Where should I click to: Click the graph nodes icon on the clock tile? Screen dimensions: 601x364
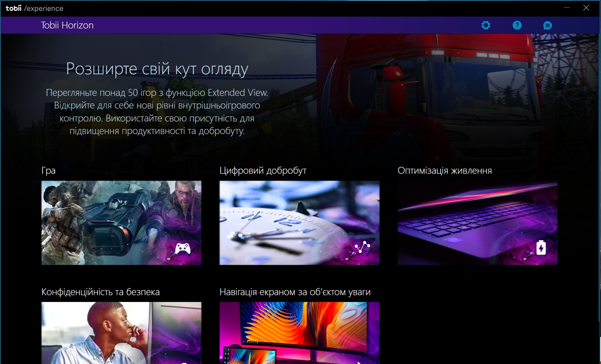point(362,247)
